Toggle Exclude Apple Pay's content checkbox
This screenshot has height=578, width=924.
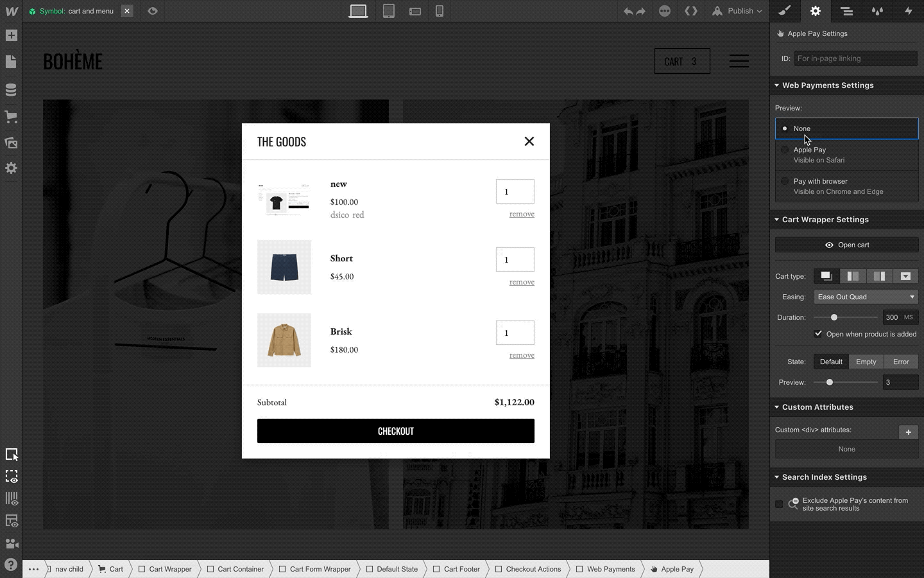(779, 504)
